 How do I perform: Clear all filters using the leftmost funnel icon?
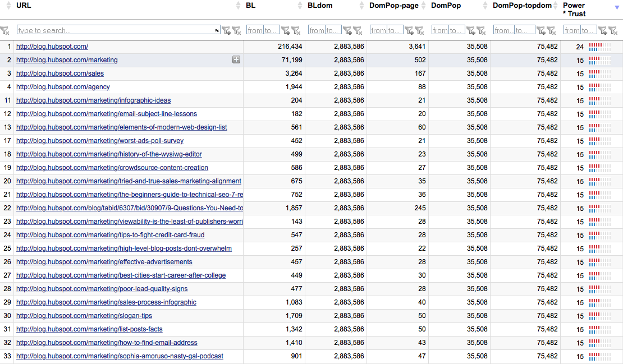coord(4,30)
